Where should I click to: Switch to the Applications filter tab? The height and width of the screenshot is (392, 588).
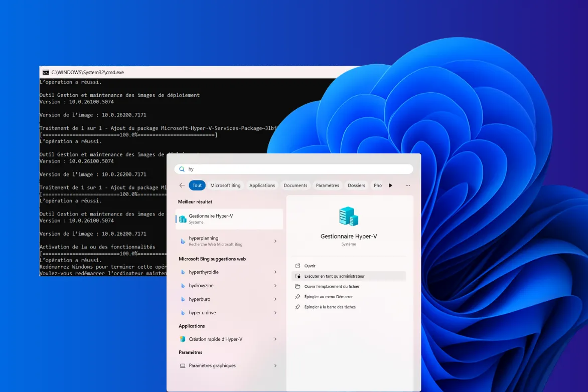pyautogui.click(x=262, y=185)
